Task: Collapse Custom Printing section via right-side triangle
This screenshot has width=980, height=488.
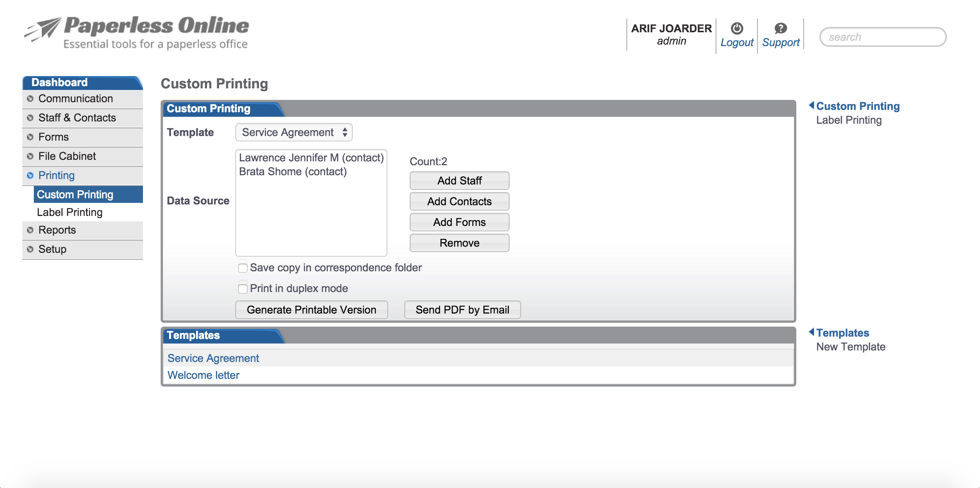Action: (811, 105)
